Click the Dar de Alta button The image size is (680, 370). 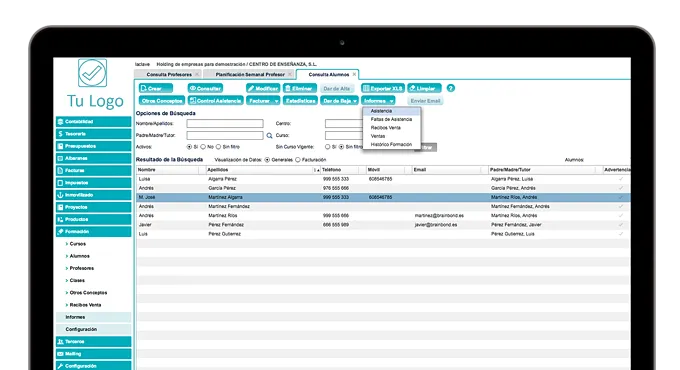pyautogui.click(x=337, y=88)
